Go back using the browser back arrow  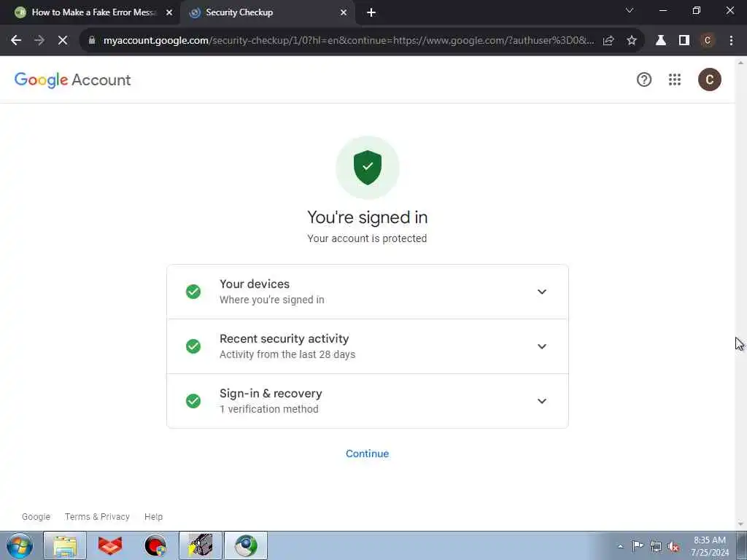pyautogui.click(x=16, y=41)
